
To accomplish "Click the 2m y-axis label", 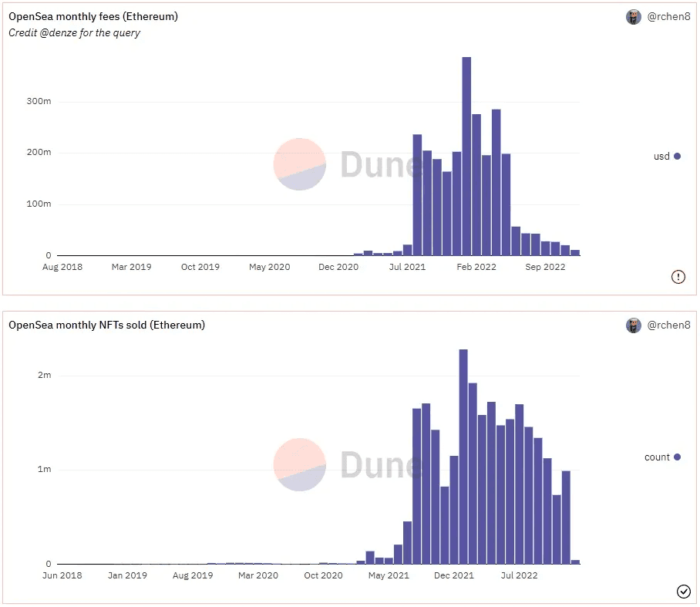I will click(x=44, y=375).
